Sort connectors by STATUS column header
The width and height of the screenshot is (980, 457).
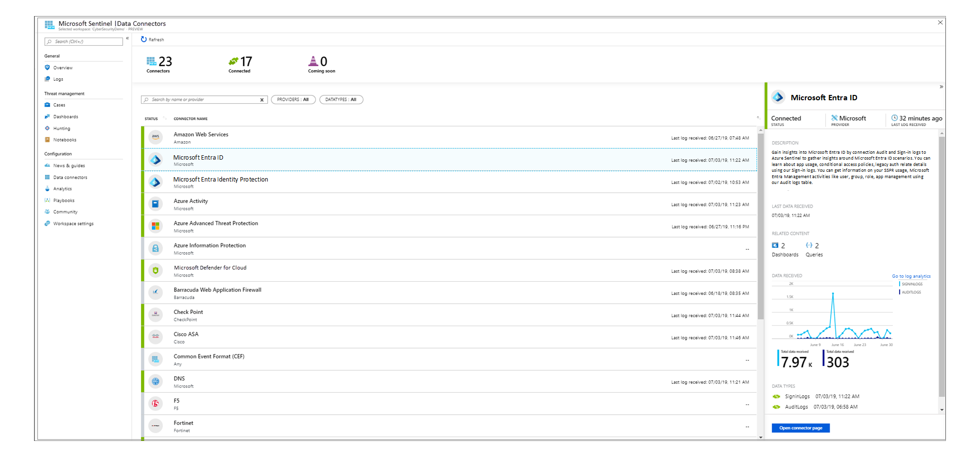[x=151, y=119]
